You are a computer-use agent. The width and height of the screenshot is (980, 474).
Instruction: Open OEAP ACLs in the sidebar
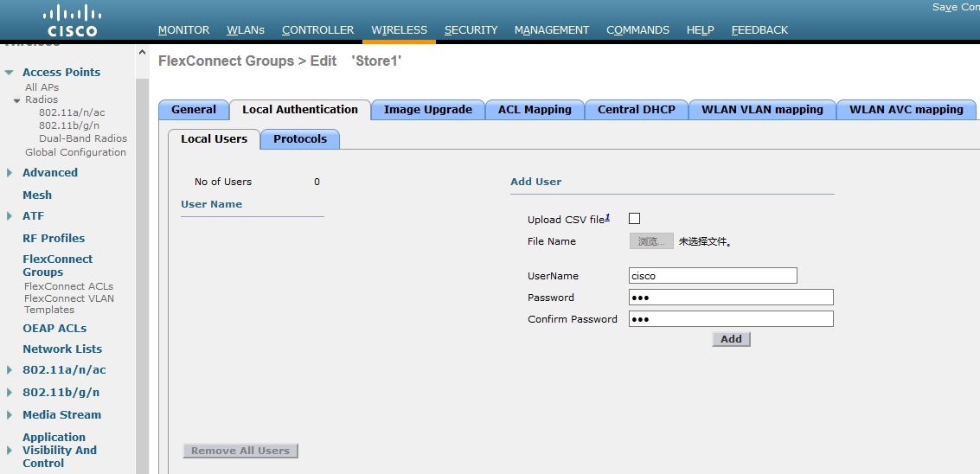click(x=54, y=329)
